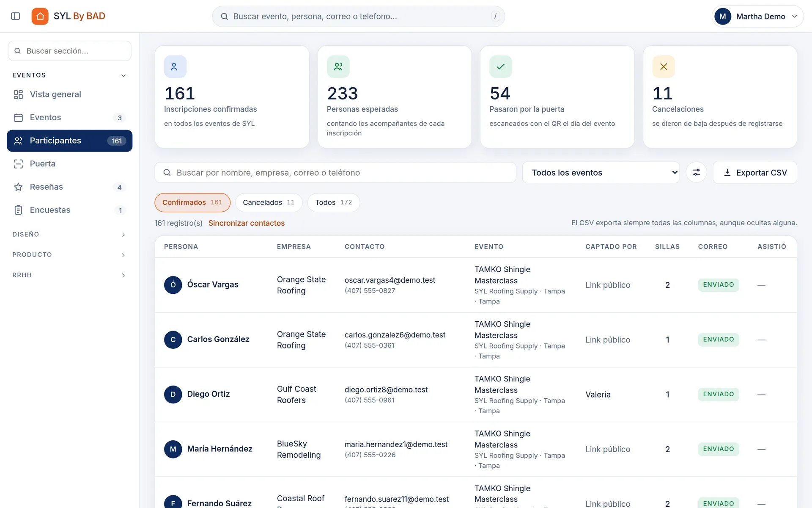Click Carlos González name in table
The image size is (812, 508).
coord(218,340)
